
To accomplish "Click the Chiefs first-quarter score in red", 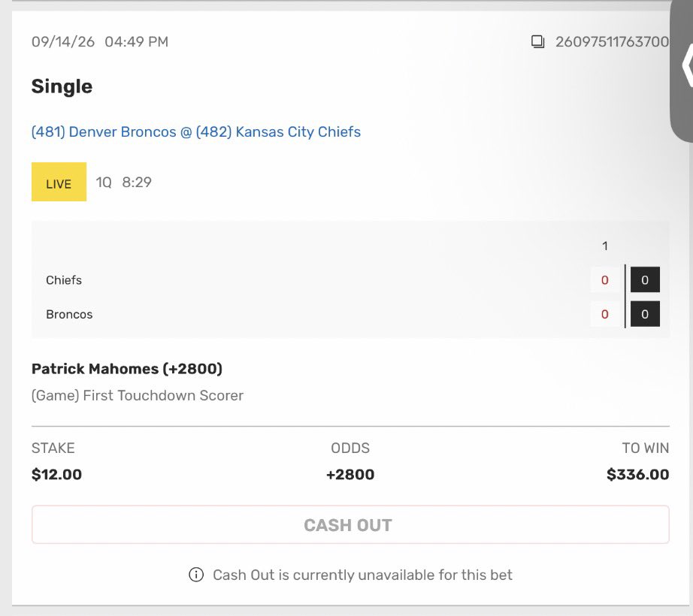I will point(605,280).
